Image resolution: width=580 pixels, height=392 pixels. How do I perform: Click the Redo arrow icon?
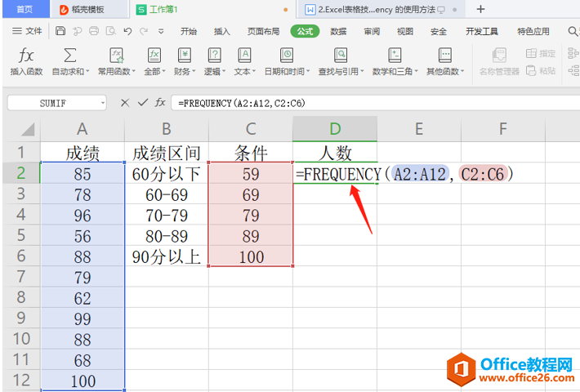point(144,31)
